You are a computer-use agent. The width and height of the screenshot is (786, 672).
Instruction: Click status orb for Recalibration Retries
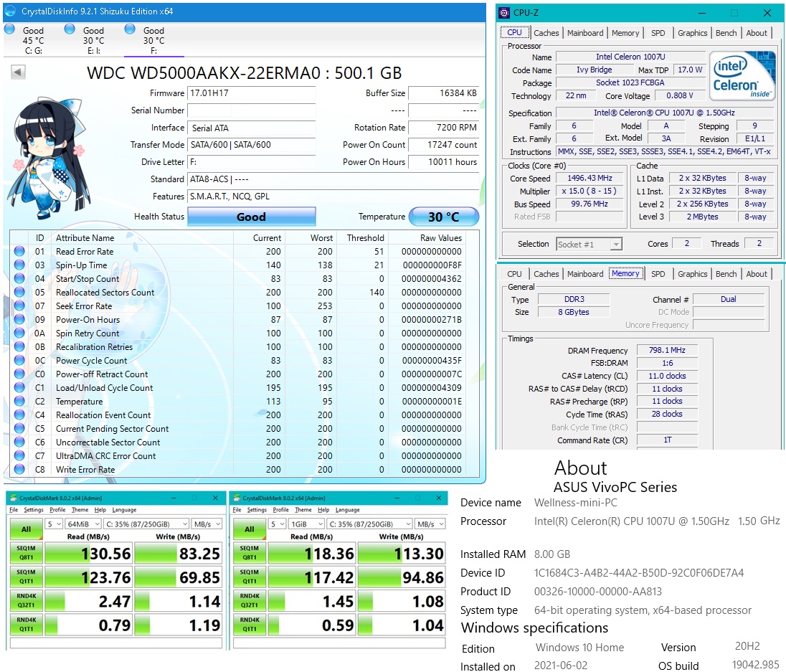tap(19, 346)
